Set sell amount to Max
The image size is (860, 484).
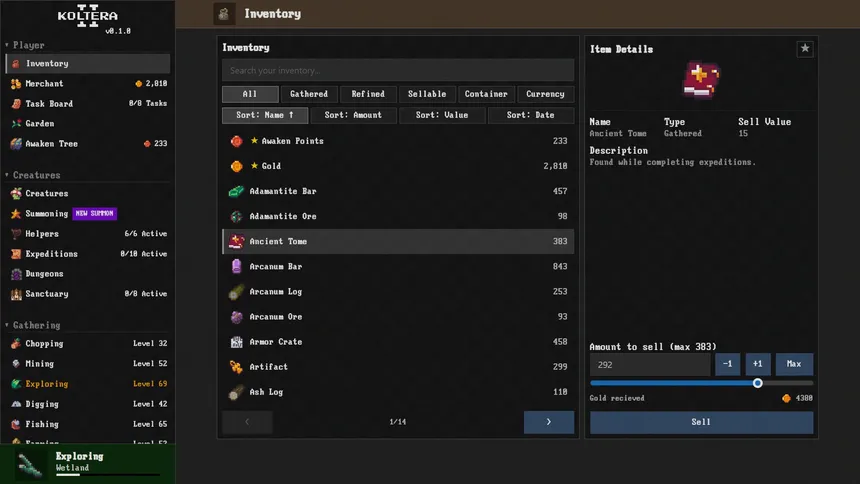coord(794,364)
